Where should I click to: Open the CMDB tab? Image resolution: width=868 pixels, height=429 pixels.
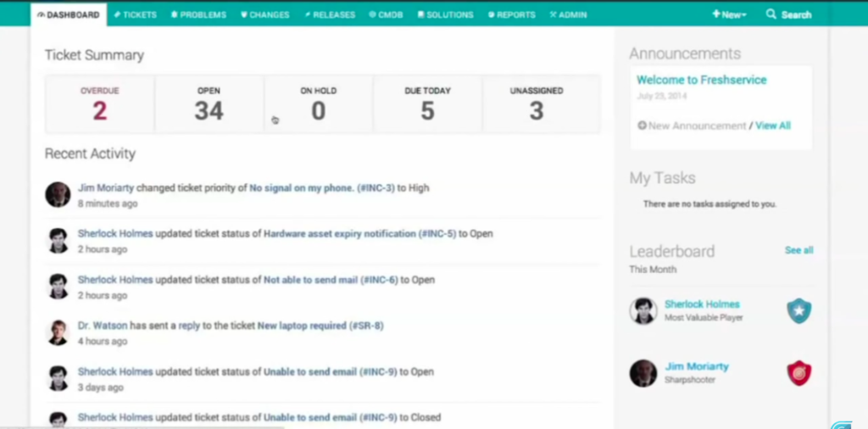(386, 15)
